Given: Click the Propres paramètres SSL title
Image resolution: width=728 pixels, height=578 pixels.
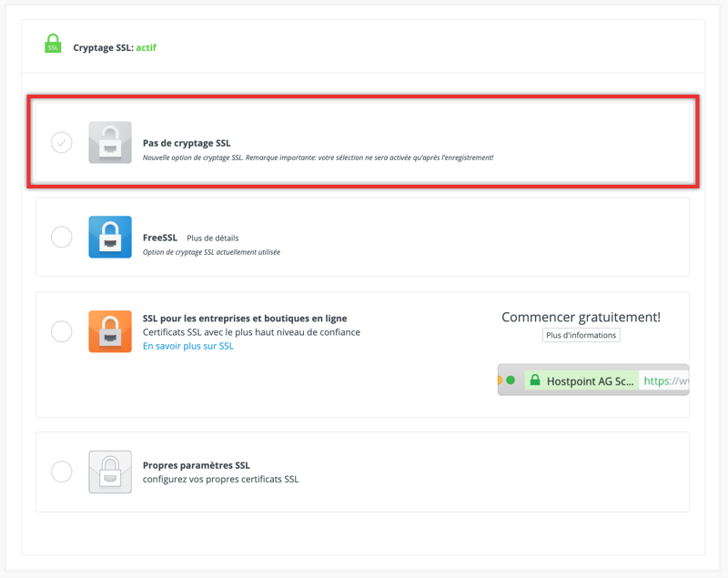Looking at the screenshot, I should tap(197, 465).
